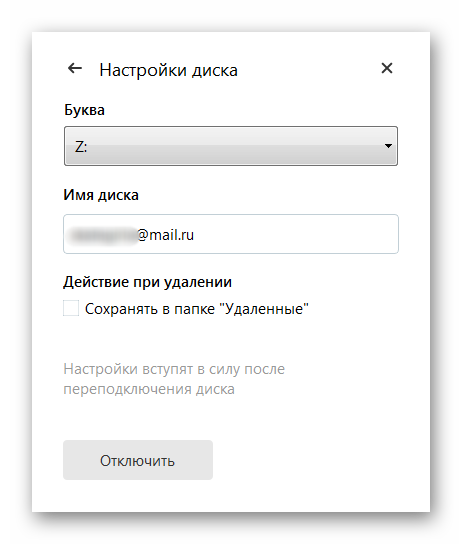Click the переподключения диска hint line
Viewport: 462px width, 544px height.
(x=149, y=389)
